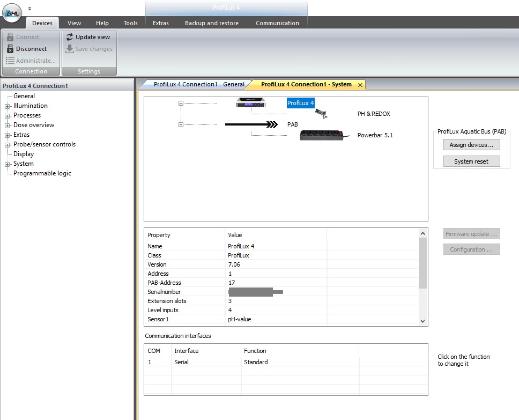Open the quick access toolbar dropdown arrow
This screenshot has width=519, height=420.
[30, 9]
